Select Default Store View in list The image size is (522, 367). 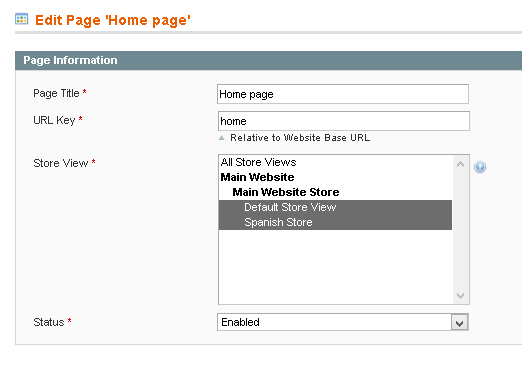coord(335,207)
